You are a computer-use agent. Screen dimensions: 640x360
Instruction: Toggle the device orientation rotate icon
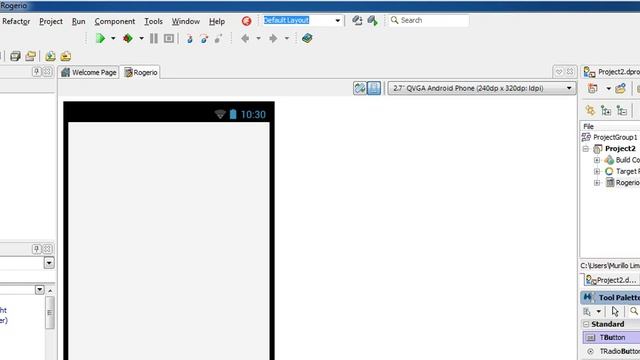(360, 88)
